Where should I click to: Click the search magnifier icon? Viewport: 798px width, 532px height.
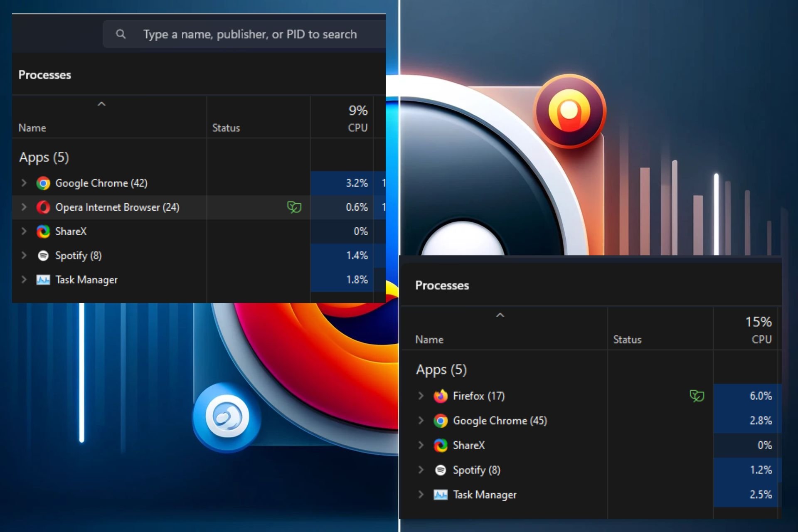(121, 34)
